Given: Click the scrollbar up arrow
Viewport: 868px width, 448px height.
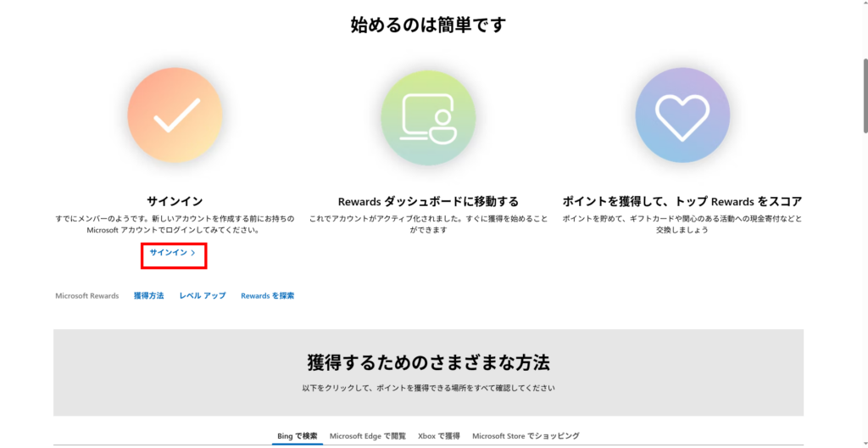Looking at the screenshot, I should (863, 5).
